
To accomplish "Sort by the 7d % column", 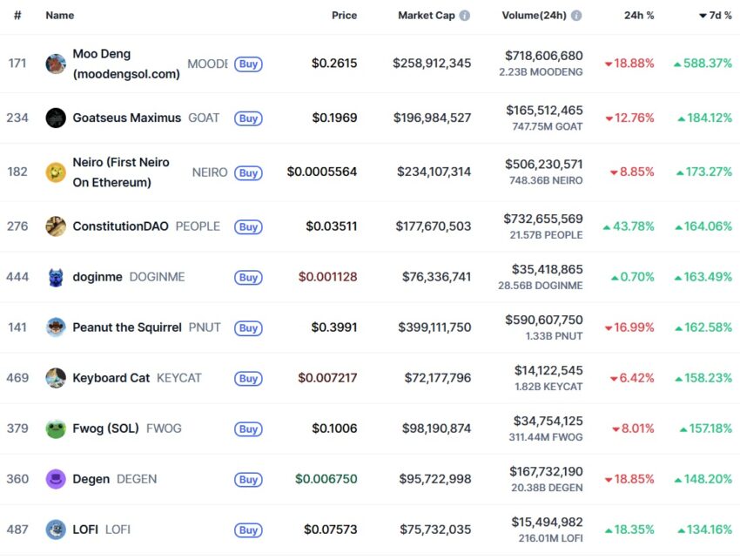I will pyautogui.click(x=716, y=16).
